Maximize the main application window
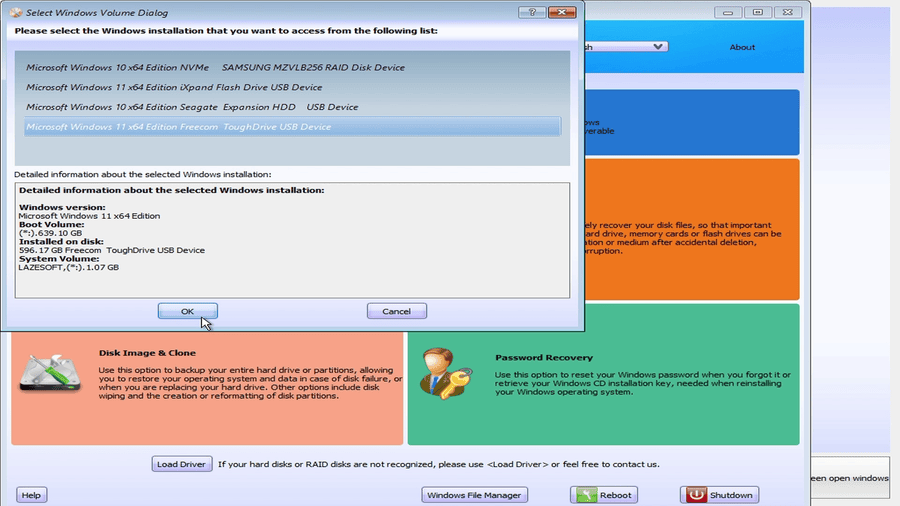This screenshot has width=900, height=506. tap(758, 12)
